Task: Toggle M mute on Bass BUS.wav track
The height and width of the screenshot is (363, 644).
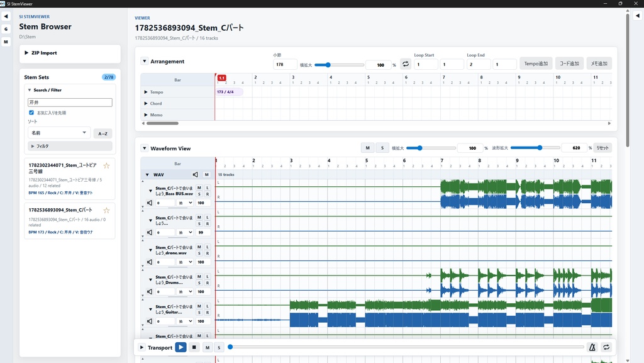Action: tap(199, 187)
